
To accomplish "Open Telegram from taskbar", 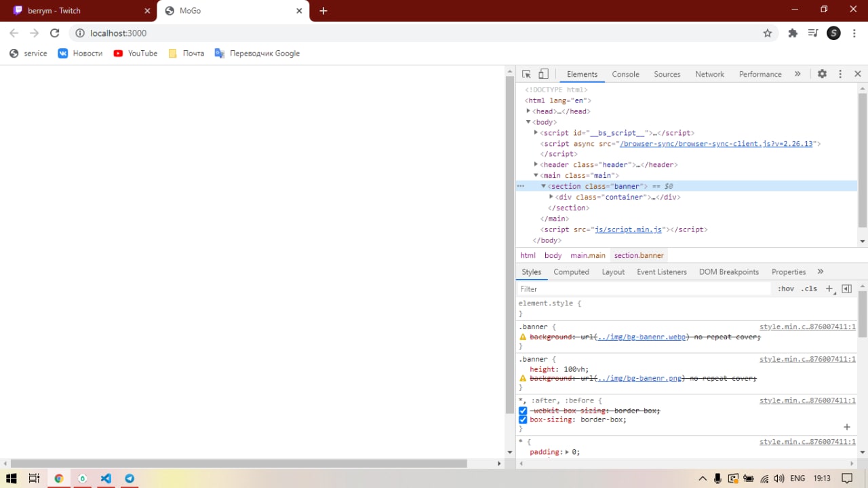I will click(x=130, y=478).
